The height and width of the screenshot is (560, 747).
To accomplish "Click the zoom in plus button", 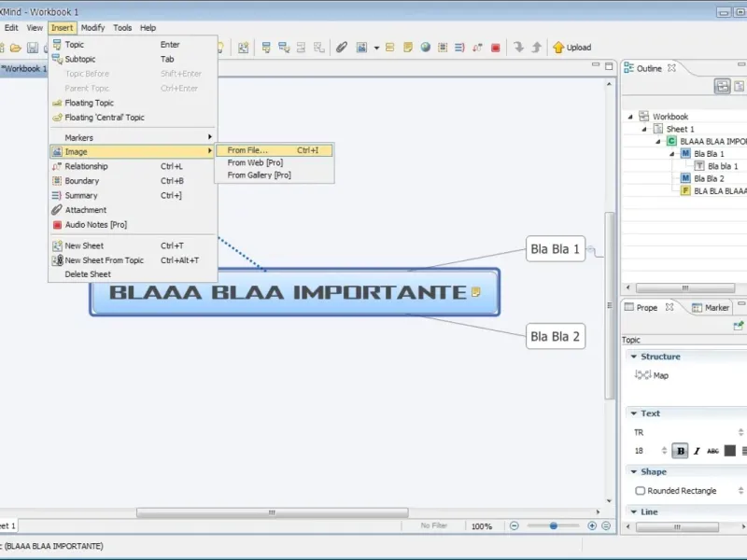I will [592, 525].
